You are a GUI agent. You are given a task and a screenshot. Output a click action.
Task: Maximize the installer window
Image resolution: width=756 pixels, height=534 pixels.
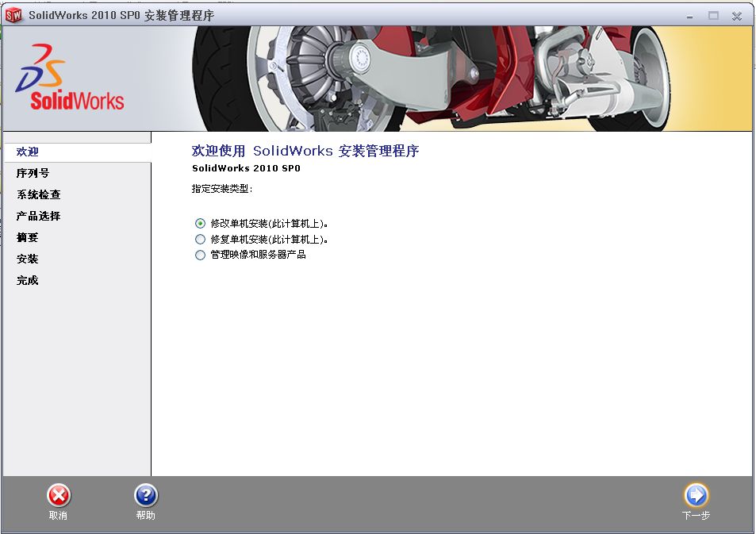pyautogui.click(x=714, y=16)
